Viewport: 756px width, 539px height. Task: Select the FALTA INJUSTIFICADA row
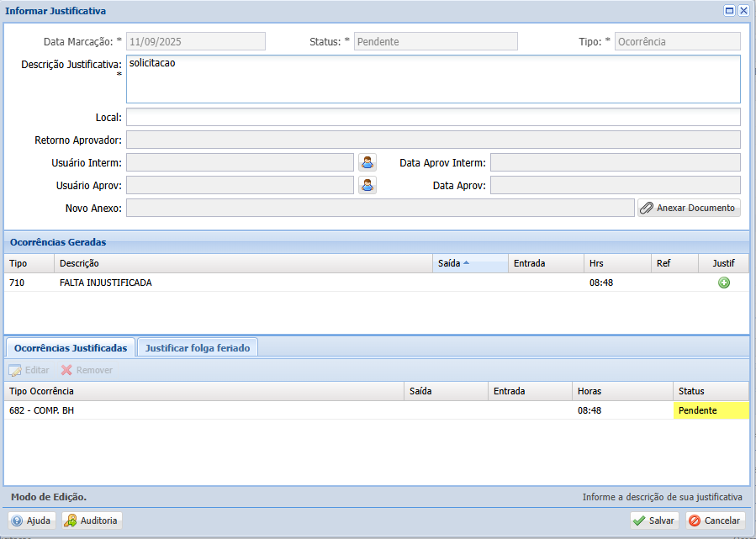pos(377,283)
